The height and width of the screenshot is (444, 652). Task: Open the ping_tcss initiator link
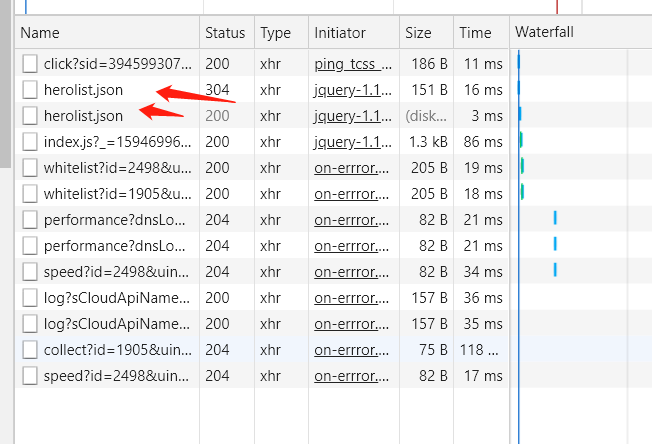(353, 64)
